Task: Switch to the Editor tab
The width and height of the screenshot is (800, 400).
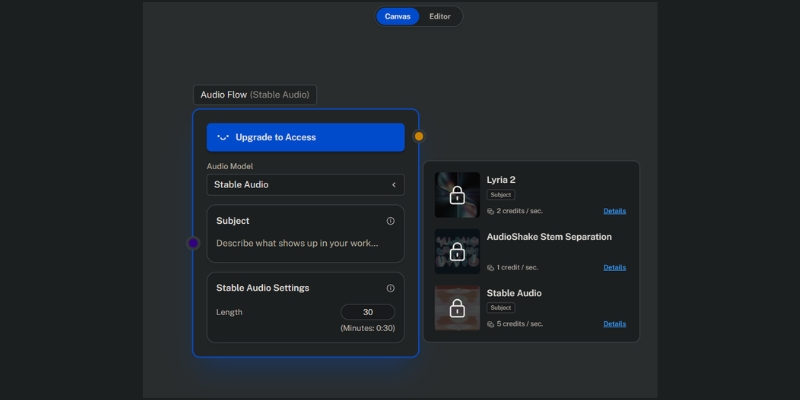Action: [x=440, y=16]
